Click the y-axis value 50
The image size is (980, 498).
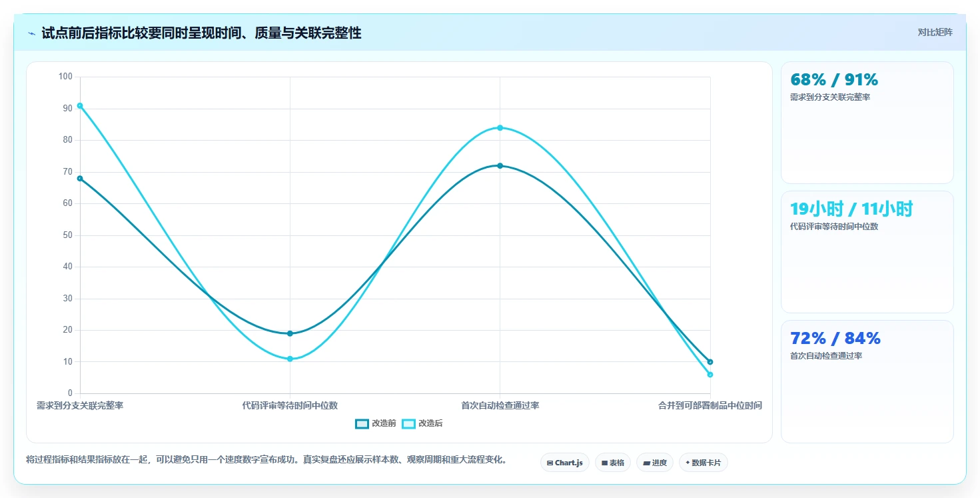pos(67,235)
